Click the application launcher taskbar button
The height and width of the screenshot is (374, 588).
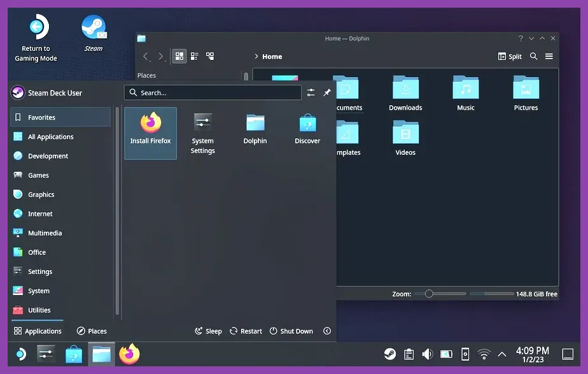20,354
